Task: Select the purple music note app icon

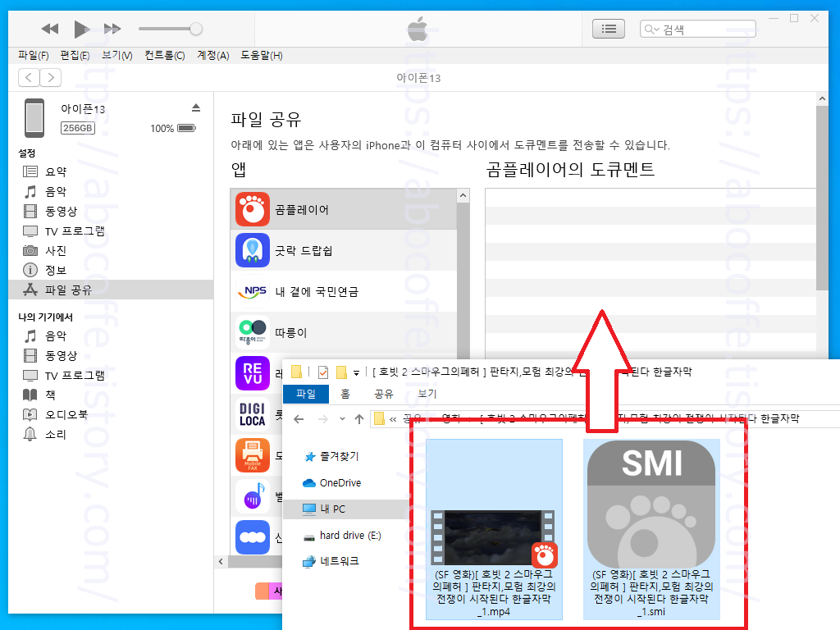Action: point(253,496)
